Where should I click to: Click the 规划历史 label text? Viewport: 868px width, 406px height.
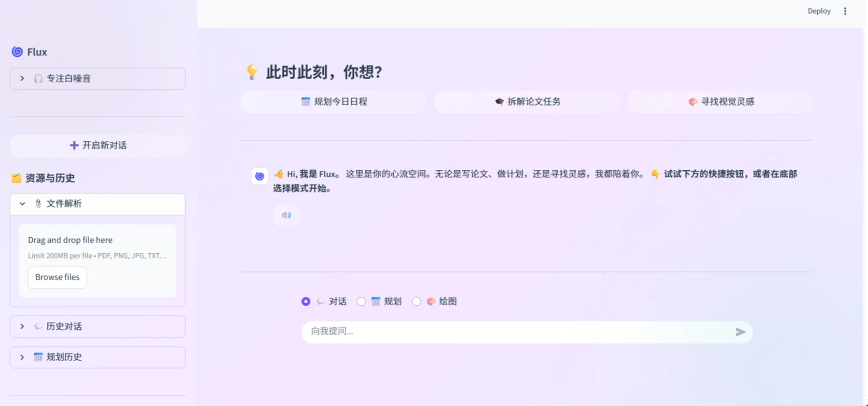point(64,357)
